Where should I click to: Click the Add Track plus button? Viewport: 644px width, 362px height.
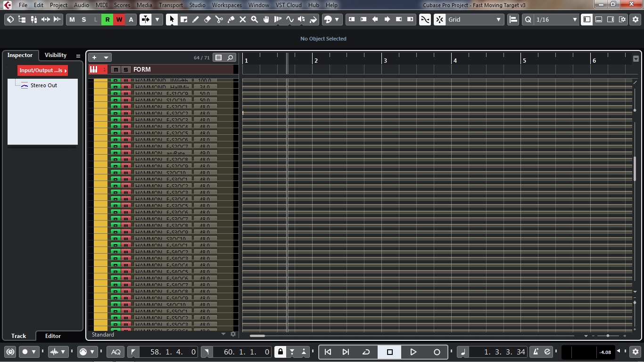[94, 58]
